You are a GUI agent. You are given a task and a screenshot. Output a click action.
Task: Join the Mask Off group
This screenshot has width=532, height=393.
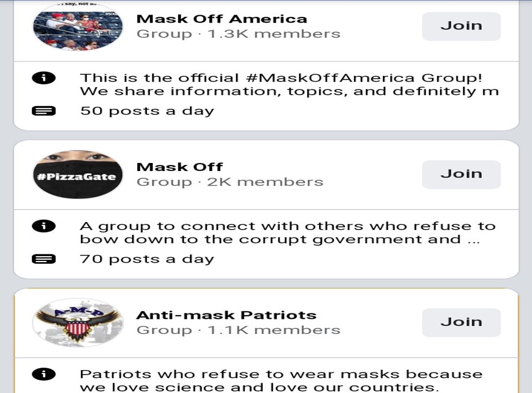[461, 174]
